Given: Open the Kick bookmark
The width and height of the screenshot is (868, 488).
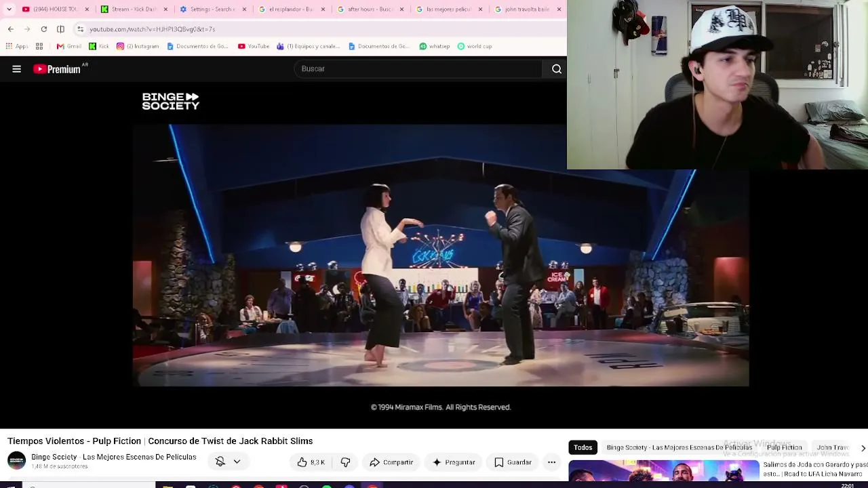Looking at the screenshot, I should tap(99, 47).
